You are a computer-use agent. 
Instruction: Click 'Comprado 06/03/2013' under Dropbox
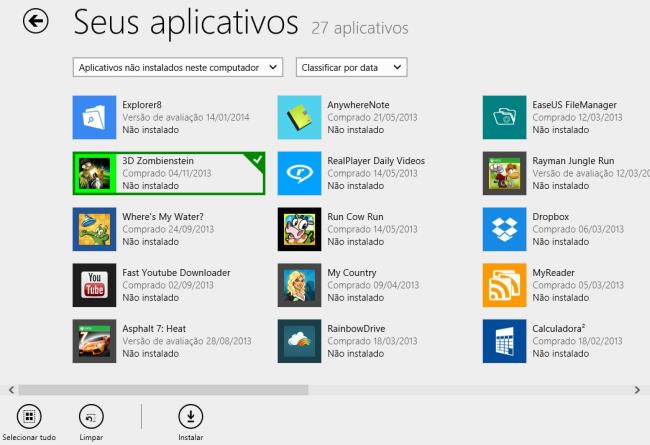pos(578,229)
